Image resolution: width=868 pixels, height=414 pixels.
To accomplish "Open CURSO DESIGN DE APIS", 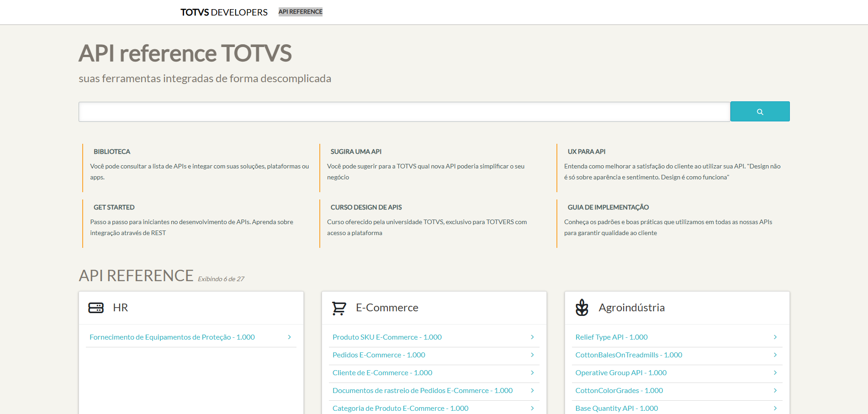I will [x=366, y=207].
